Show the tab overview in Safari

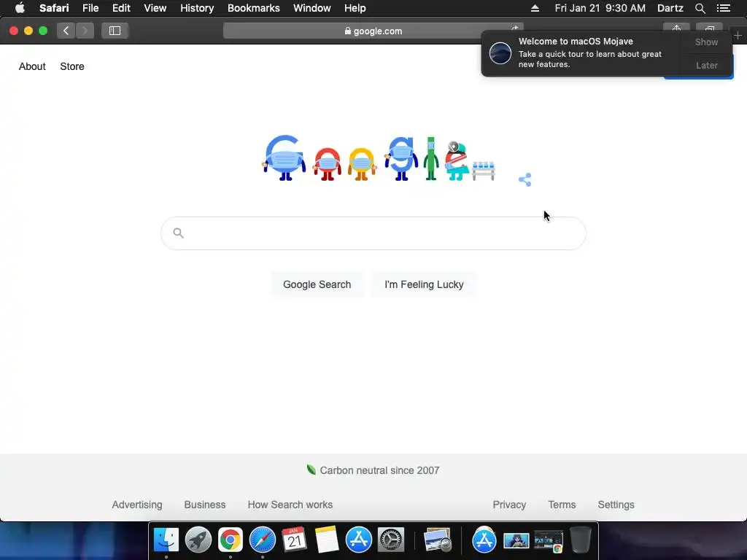(x=709, y=28)
